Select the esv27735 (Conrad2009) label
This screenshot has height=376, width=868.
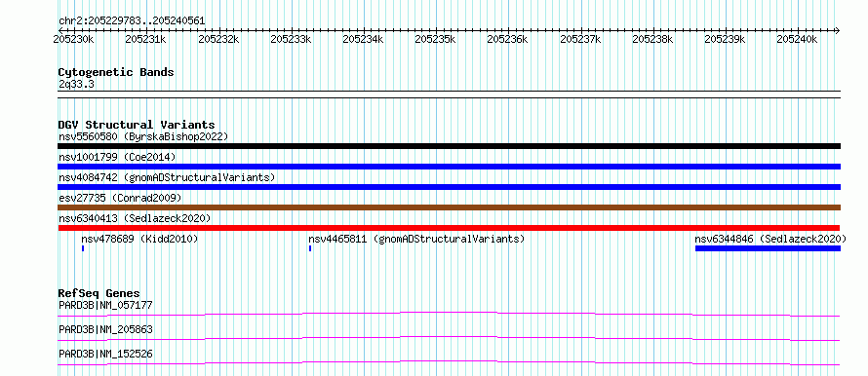pos(120,198)
